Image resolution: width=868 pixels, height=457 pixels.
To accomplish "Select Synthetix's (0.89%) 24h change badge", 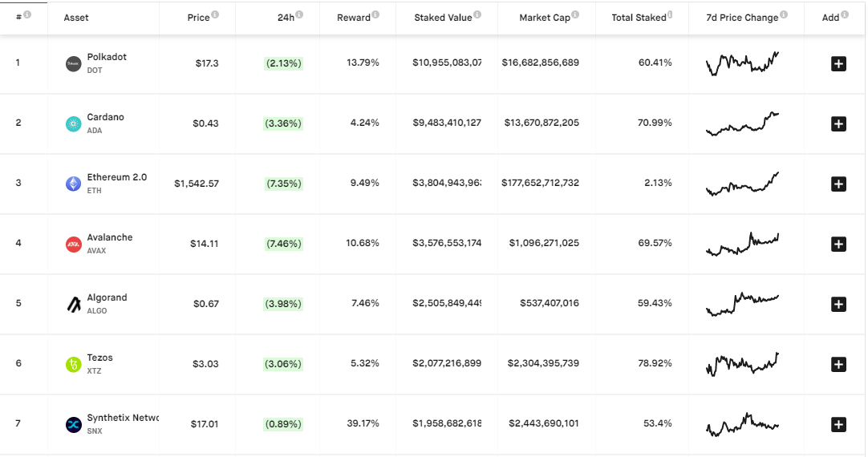I will (283, 424).
